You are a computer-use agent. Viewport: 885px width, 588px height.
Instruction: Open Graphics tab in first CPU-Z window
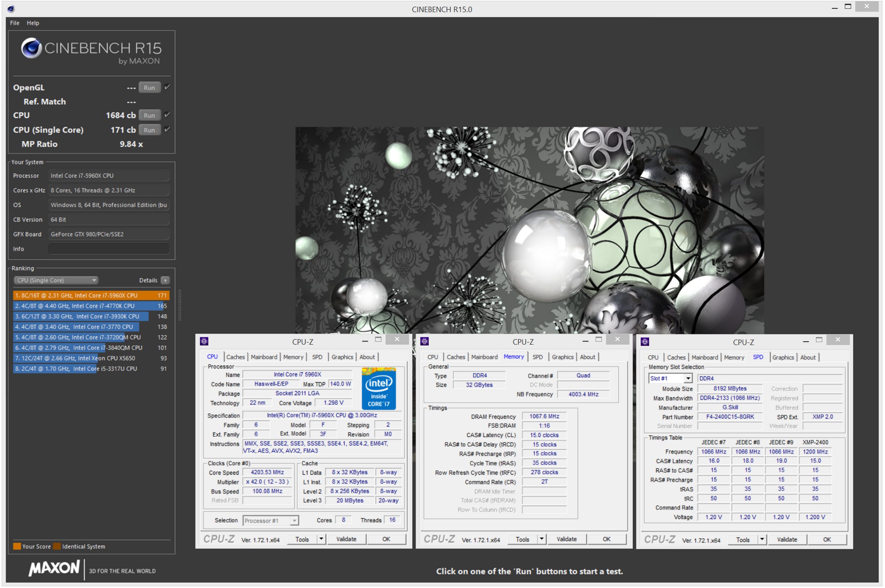click(x=342, y=357)
